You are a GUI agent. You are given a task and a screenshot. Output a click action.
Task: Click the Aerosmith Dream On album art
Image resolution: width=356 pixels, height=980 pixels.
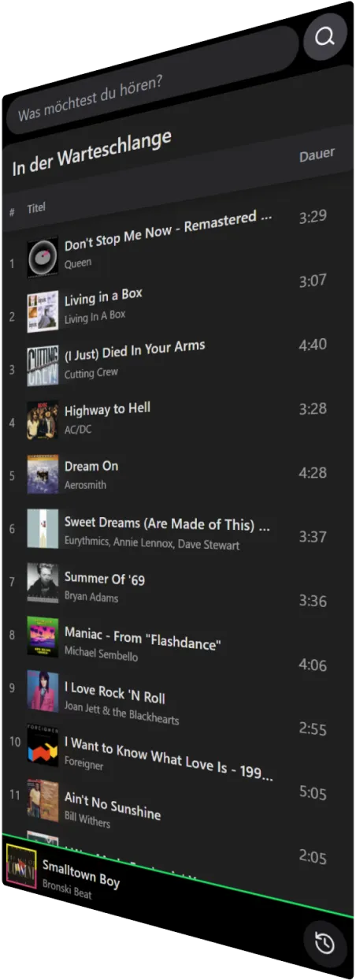click(x=43, y=474)
